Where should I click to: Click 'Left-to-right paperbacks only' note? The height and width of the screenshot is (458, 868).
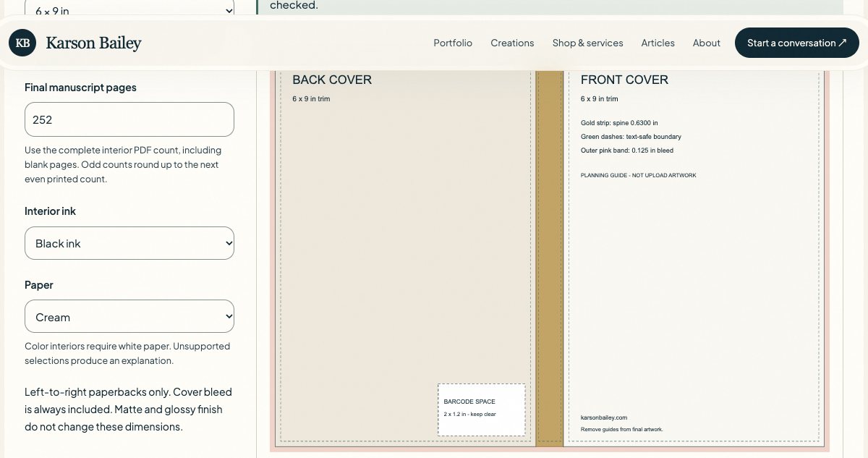128,410
